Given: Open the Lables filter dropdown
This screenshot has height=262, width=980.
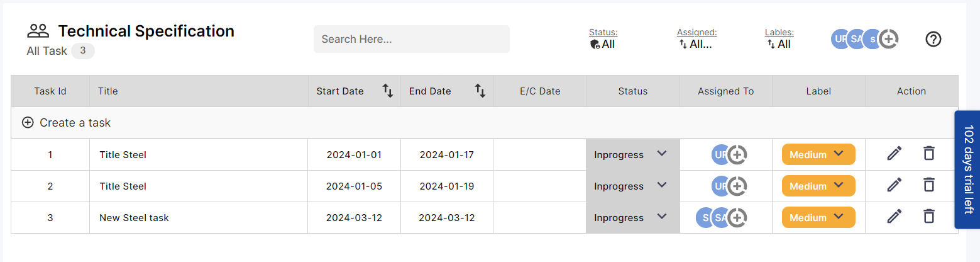Looking at the screenshot, I should 779,44.
